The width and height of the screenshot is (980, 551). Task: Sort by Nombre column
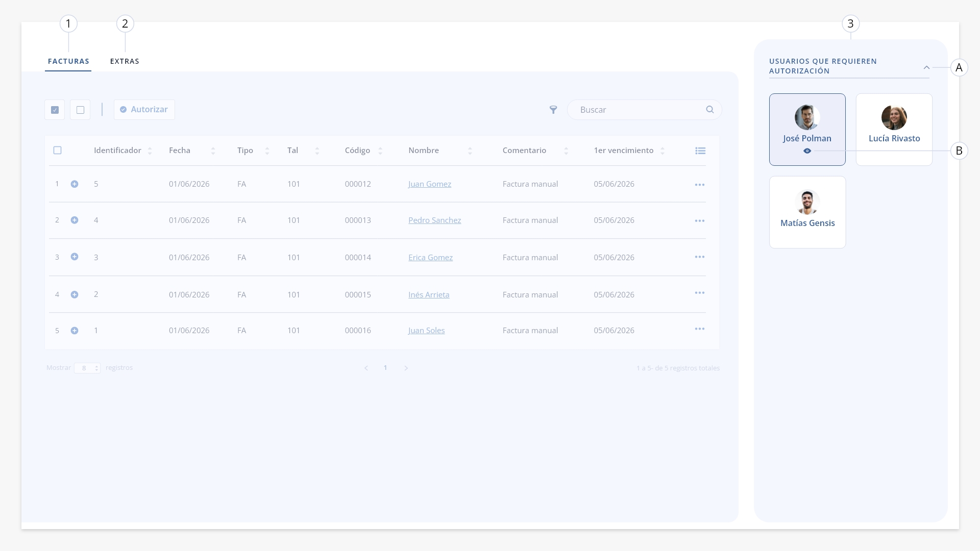470,151
